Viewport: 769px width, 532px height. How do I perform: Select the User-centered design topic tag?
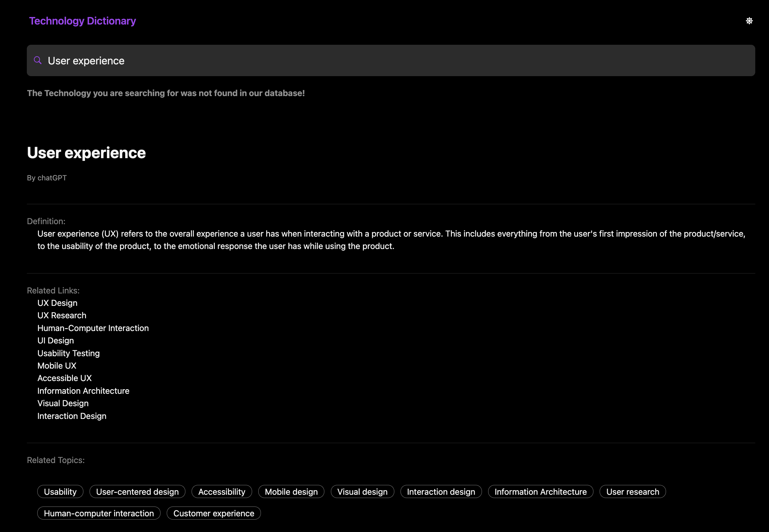coord(137,492)
